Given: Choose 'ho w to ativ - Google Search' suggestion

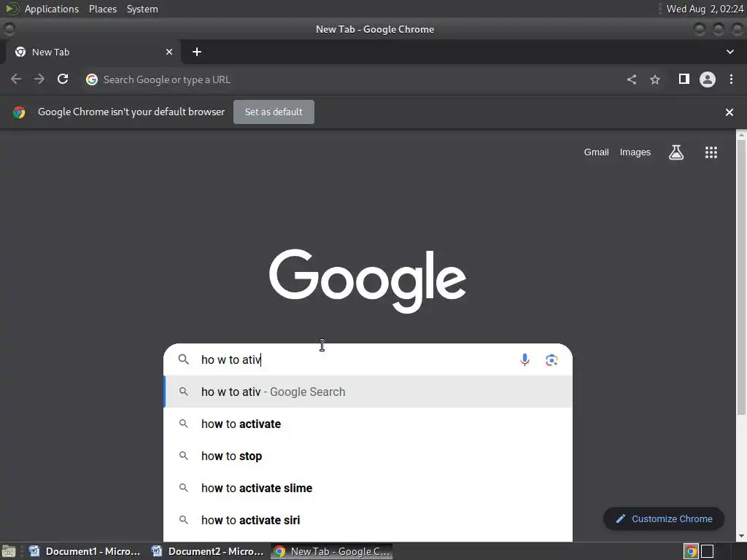Looking at the screenshot, I should click(368, 392).
